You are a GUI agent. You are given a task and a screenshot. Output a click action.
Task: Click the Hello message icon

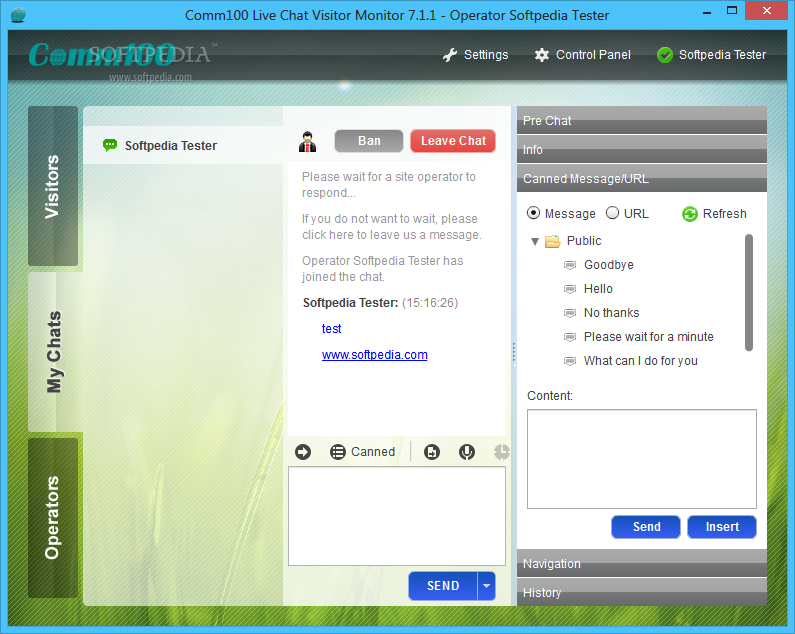(570, 289)
